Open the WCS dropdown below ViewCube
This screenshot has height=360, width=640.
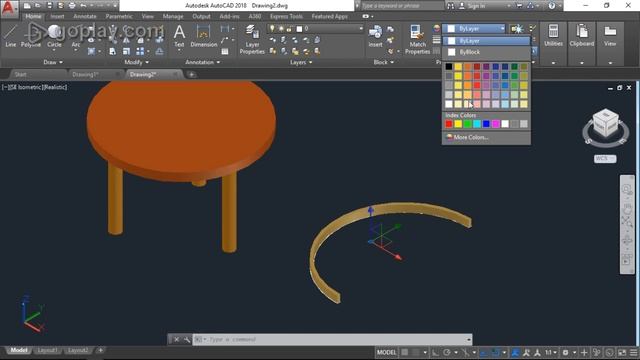point(605,159)
